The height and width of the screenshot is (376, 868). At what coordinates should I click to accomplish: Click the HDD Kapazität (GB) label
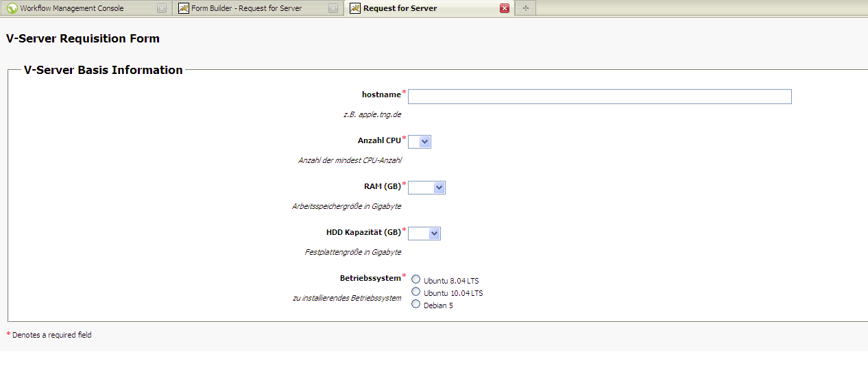point(363,232)
